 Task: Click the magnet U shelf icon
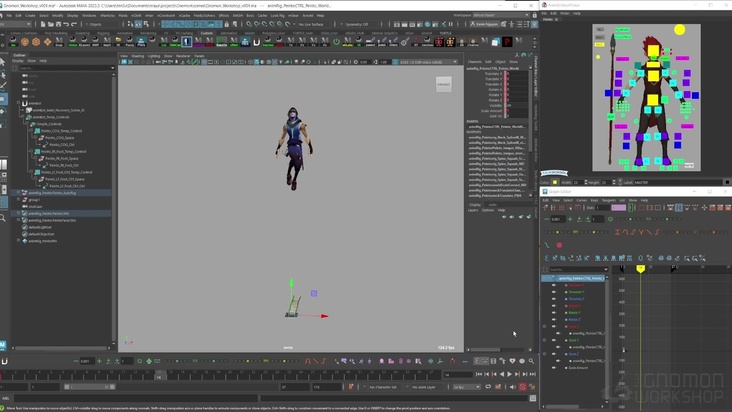coord(256,42)
